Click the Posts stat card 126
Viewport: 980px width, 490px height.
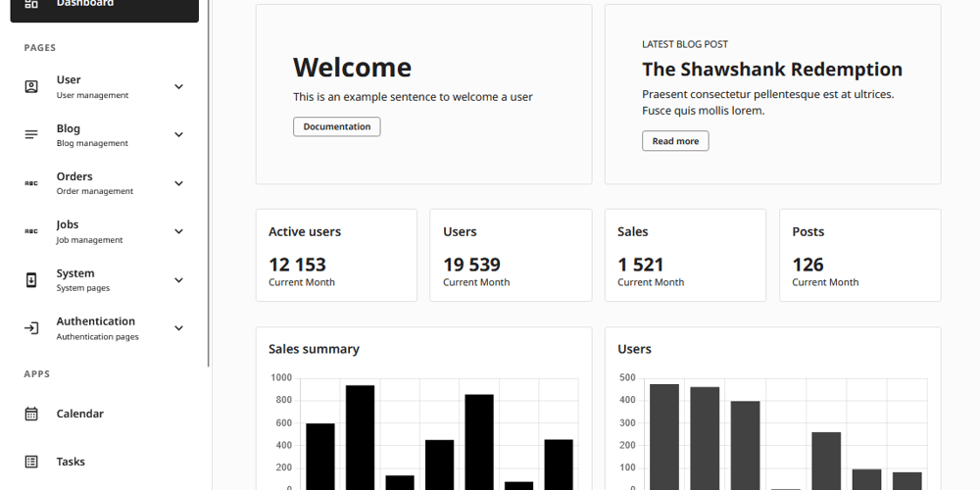click(860, 256)
